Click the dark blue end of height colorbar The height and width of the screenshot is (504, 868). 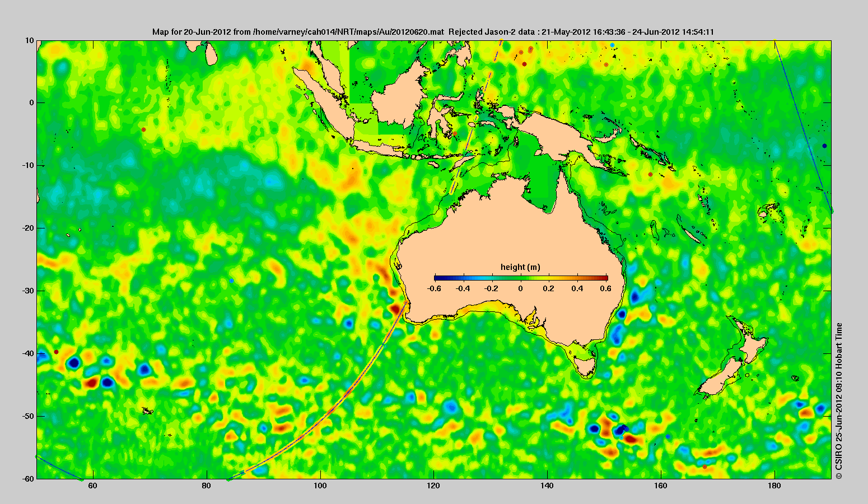[438, 278]
